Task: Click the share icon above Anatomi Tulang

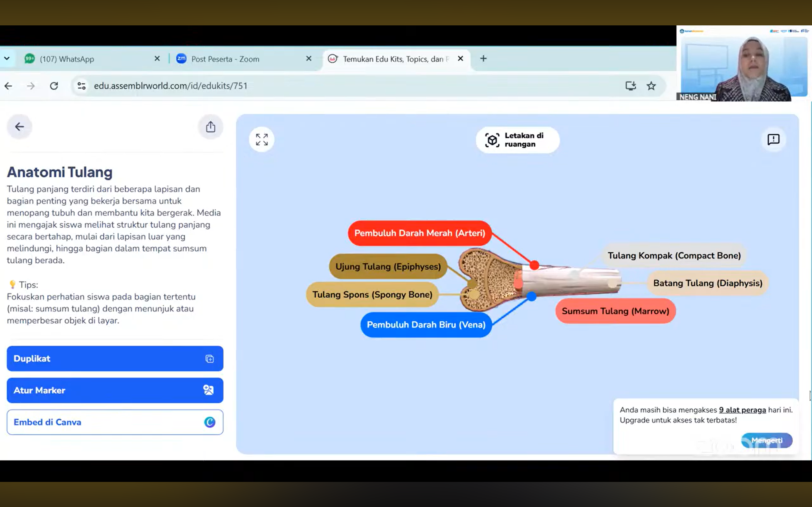Action: pos(210,127)
